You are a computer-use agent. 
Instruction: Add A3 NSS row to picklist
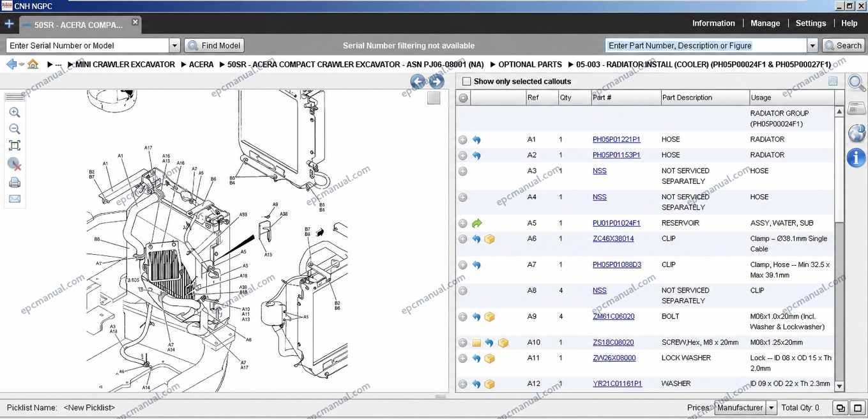[x=463, y=171]
